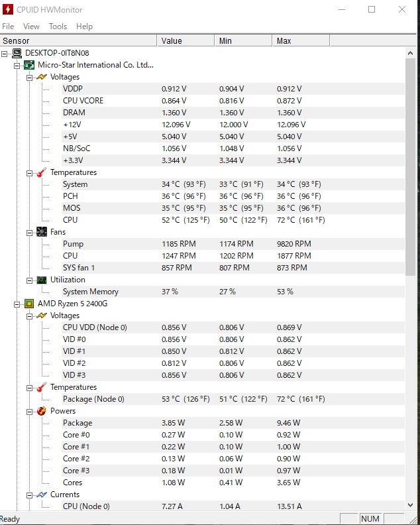Click the Value column header

pyautogui.click(x=185, y=41)
